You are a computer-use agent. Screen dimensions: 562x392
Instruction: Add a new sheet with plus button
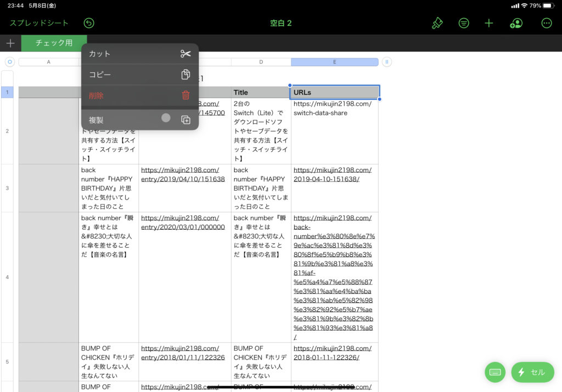click(10, 43)
